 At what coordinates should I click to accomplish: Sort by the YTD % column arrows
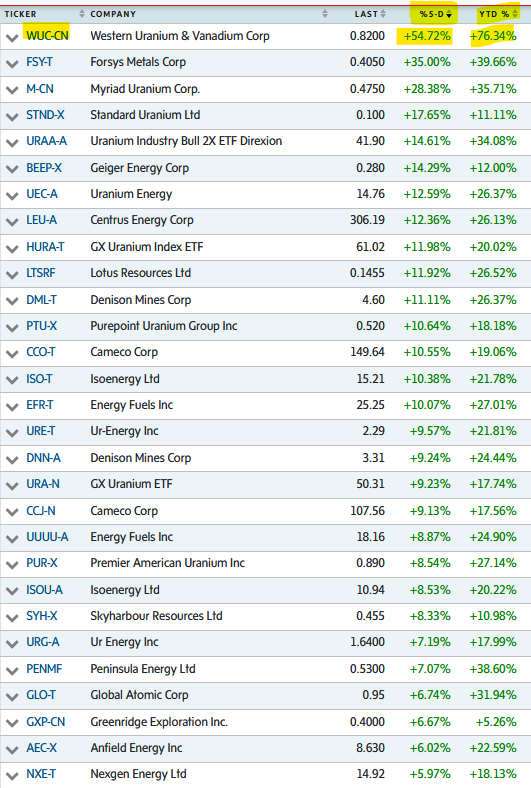[x=515, y=14]
